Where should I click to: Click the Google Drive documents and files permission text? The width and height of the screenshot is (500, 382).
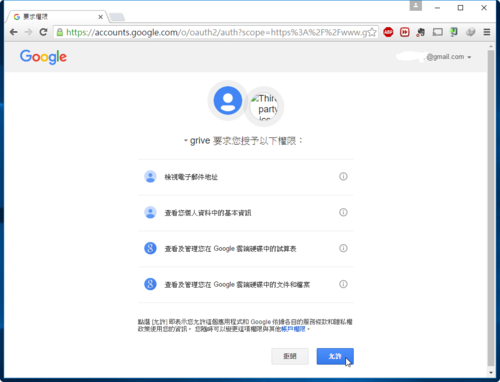[237, 285]
